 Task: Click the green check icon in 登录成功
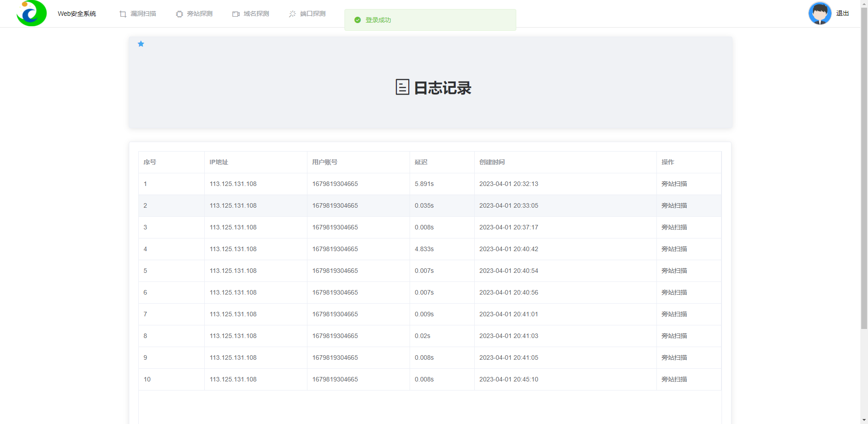358,20
